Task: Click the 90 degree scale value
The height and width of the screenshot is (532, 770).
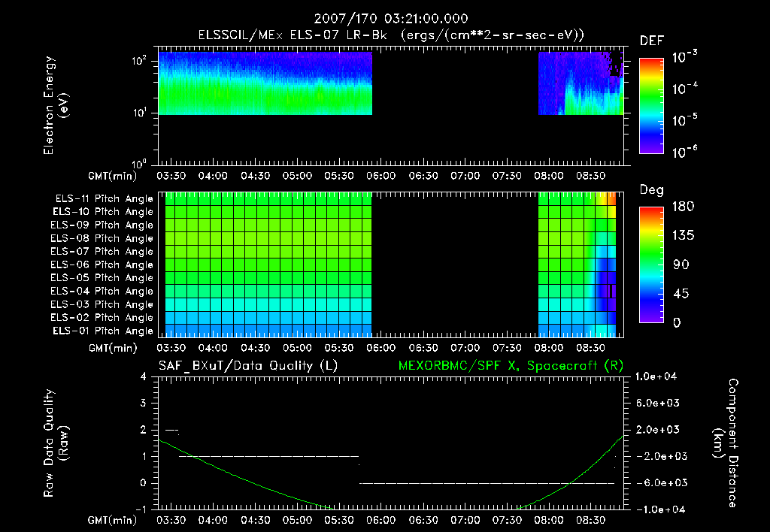Action: click(x=681, y=264)
